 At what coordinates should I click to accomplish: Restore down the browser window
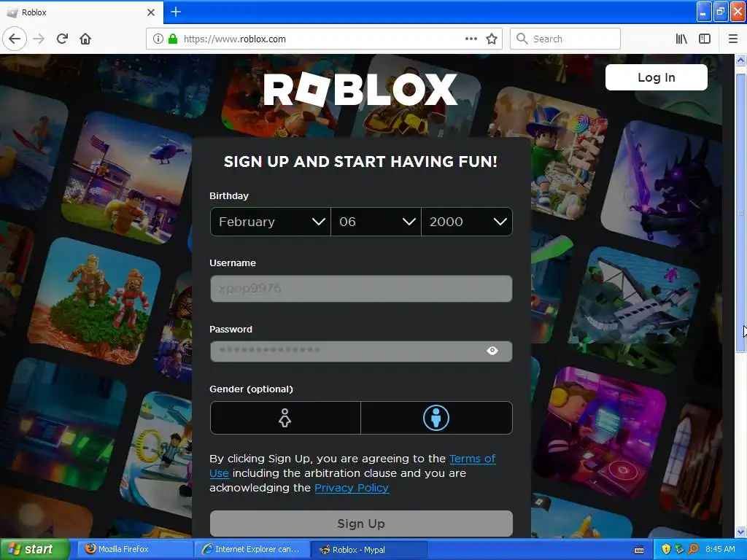tap(721, 12)
